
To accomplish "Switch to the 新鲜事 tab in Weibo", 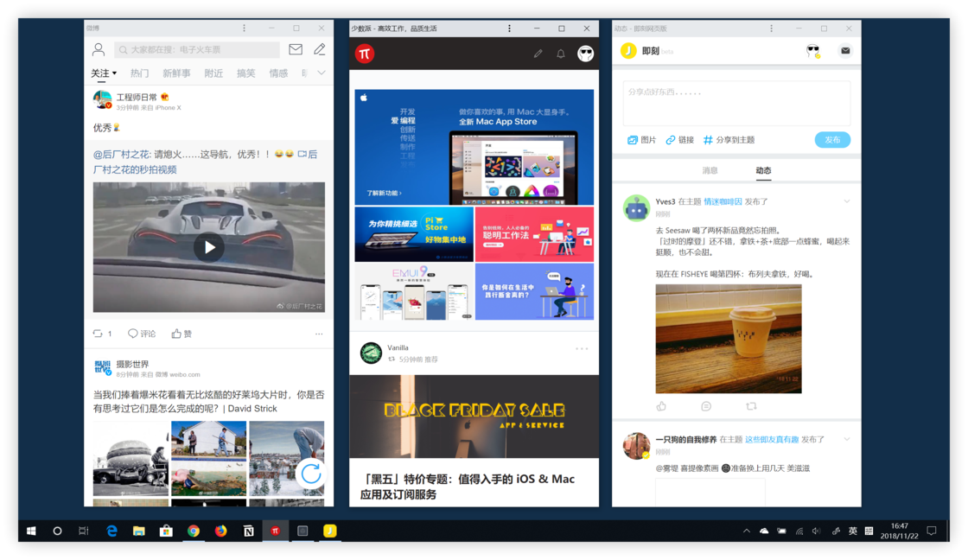I will pyautogui.click(x=176, y=73).
